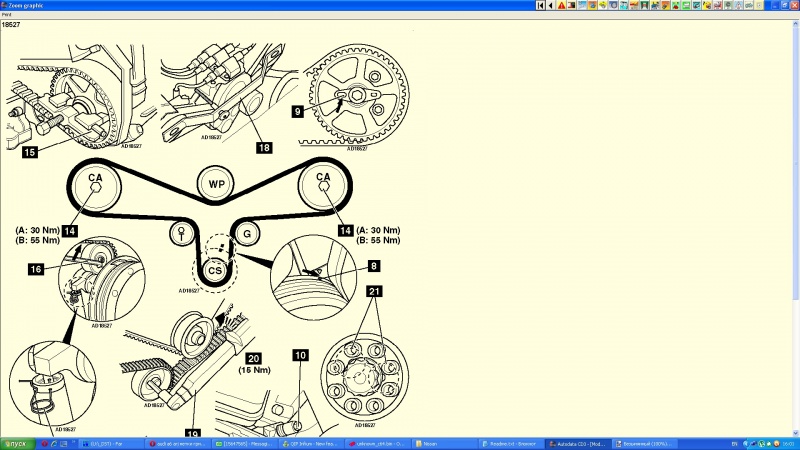Screen dimensions: 800x450
Task: Click the scrollbar down arrow
Action: coord(795,431)
